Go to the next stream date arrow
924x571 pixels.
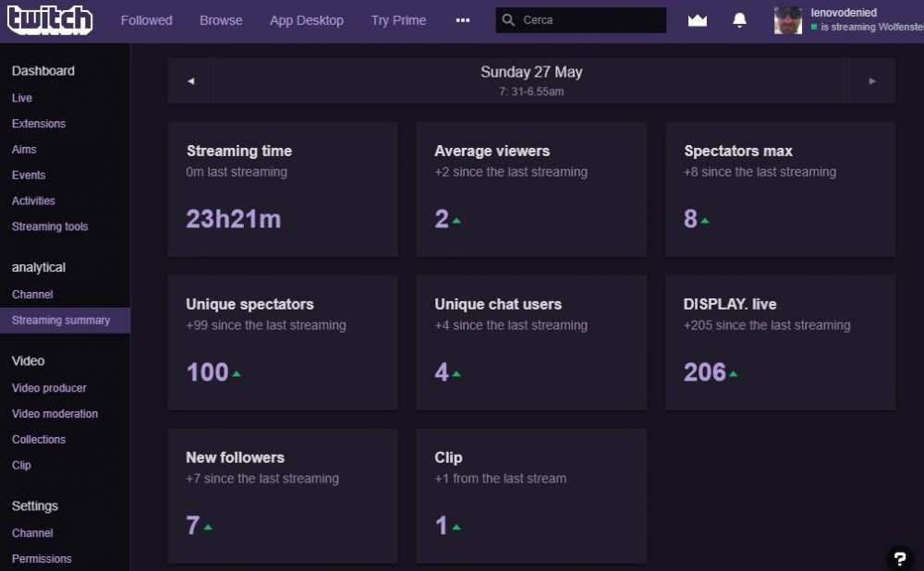872,80
